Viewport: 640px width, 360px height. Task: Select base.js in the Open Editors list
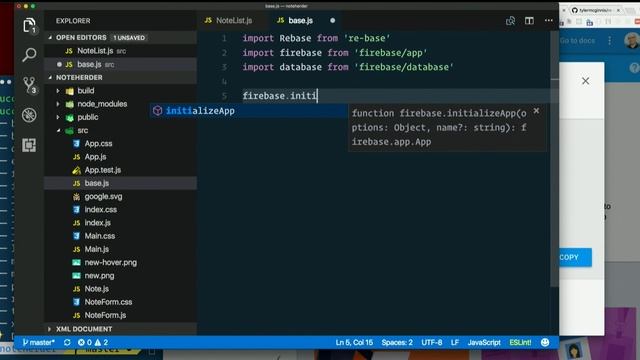coord(120,64)
